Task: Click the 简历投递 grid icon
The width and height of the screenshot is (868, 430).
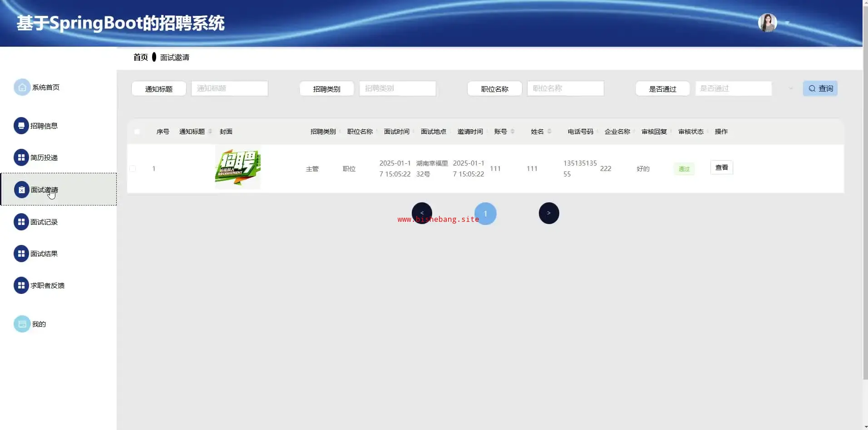Action: point(21,157)
